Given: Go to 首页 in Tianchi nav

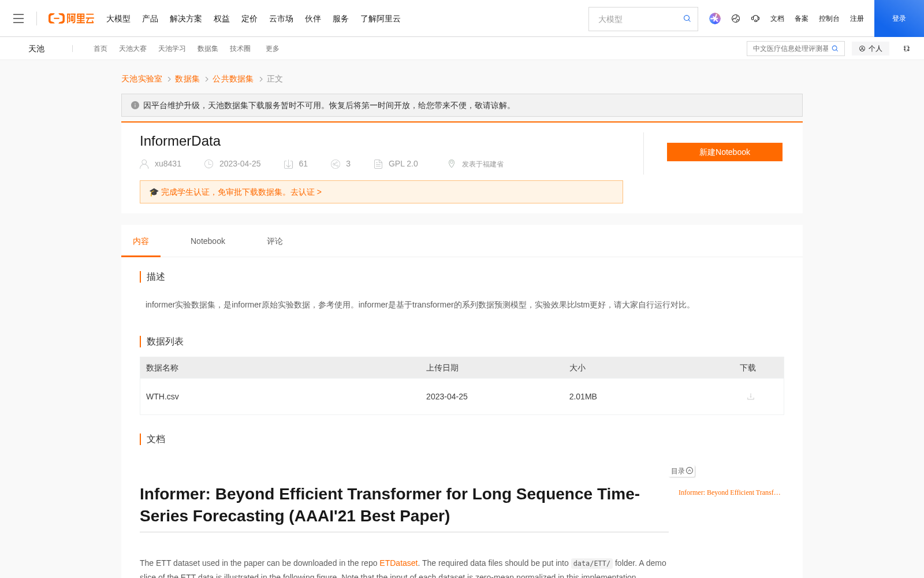Looking at the screenshot, I should coord(100,49).
